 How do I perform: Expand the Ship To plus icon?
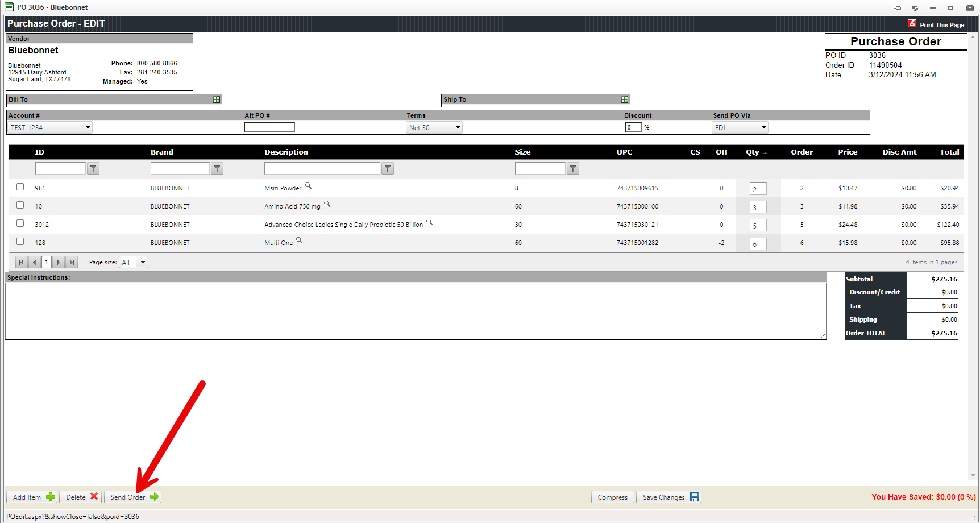[x=625, y=99]
